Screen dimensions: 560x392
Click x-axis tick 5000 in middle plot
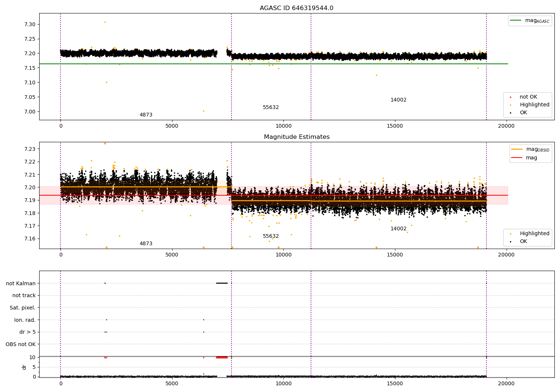tap(172, 255)
